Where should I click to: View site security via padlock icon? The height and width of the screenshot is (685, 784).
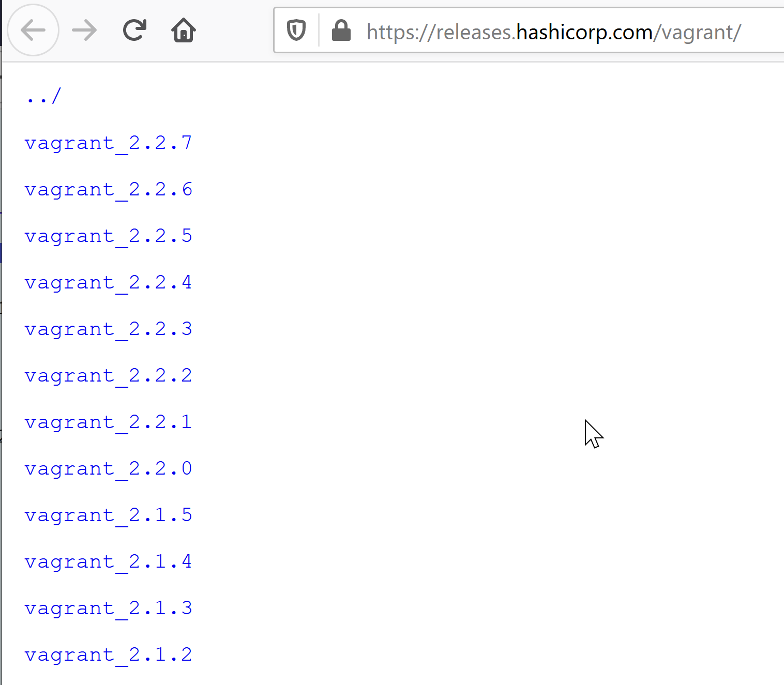coord(341,31)
